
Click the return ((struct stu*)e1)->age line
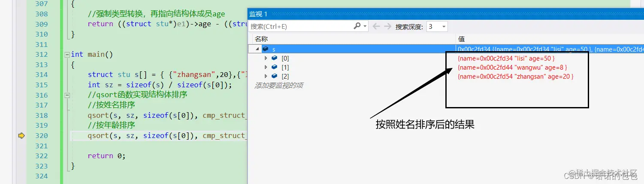click(167, 24)
